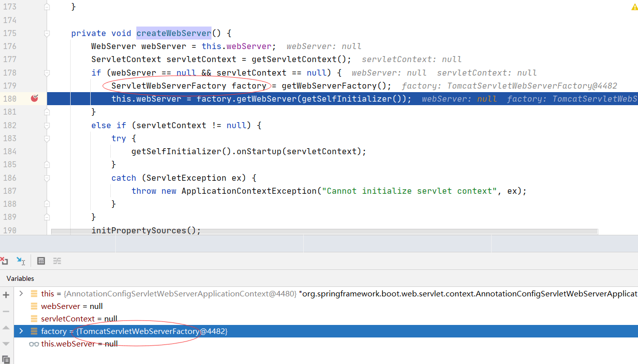Open the Evaluate Expression calculator icon
This screenshot has width=638, height=364.
coord(41,261)
